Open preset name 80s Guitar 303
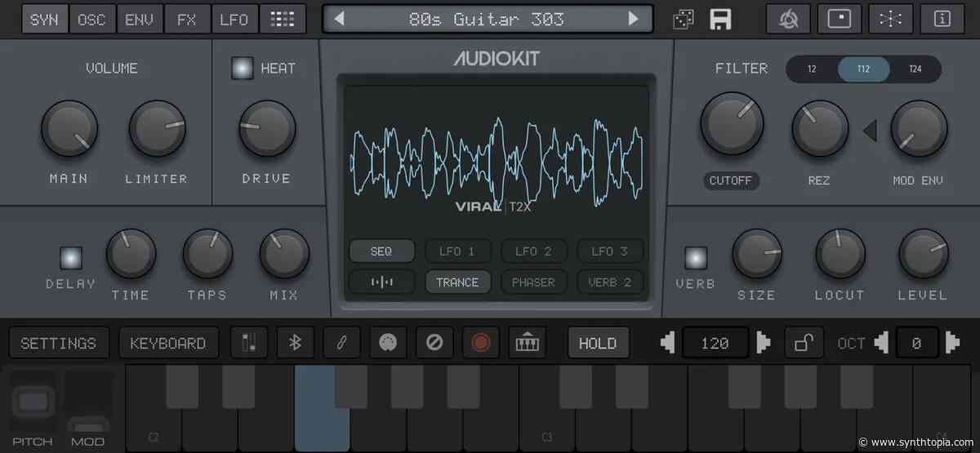The height and width of the screenshot is (453, 980). pyautogui.click(x=487, y=19)
